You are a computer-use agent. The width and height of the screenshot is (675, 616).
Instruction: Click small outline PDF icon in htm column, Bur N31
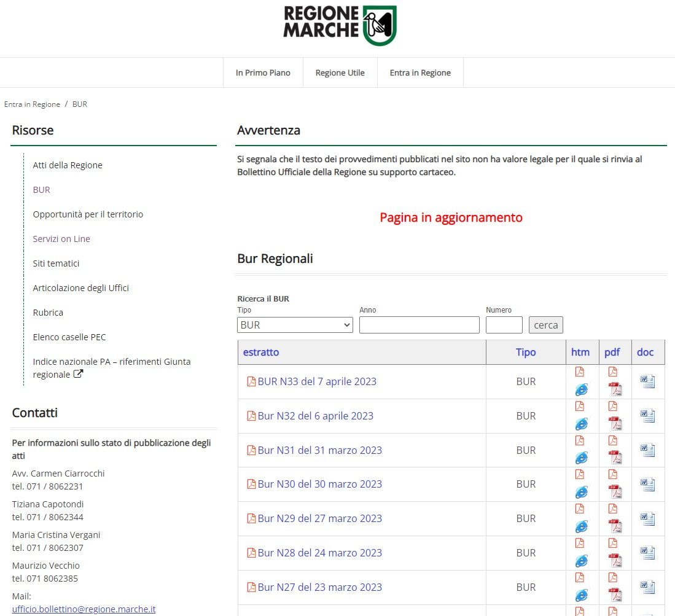click(x=579, y=440)
